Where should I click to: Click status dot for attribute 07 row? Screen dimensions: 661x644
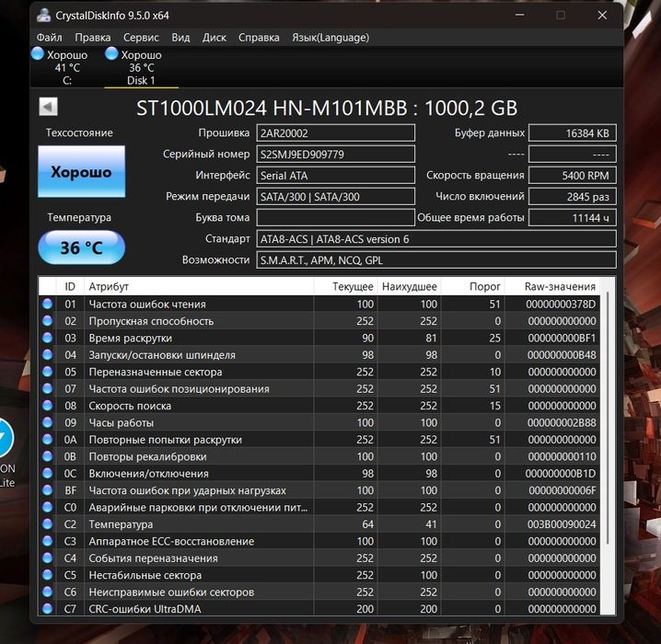point(47,388)
